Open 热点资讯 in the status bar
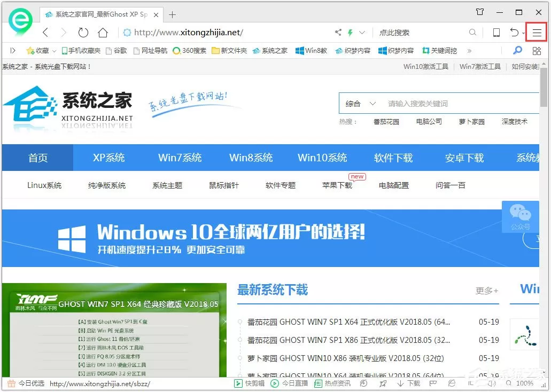Image resolution: width=551 pixels, height=392 pixels. pyautogui.click(x=332, y=383)
